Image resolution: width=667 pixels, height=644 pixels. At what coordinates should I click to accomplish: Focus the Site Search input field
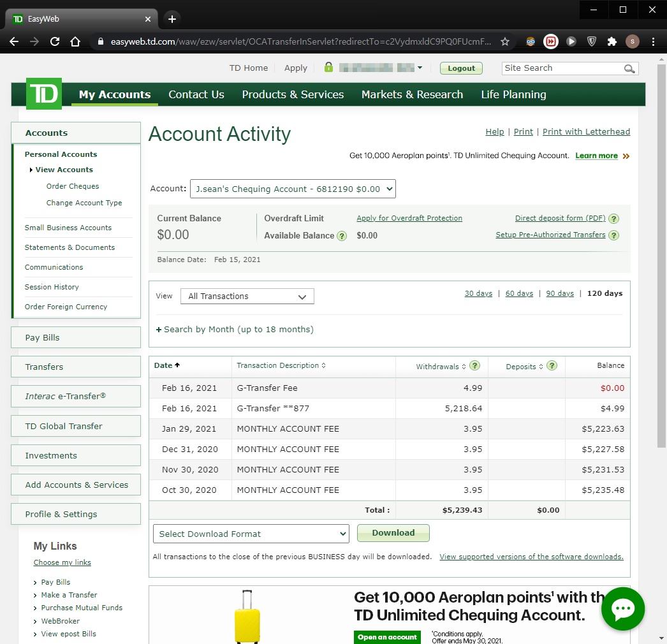tap(562, 68)
